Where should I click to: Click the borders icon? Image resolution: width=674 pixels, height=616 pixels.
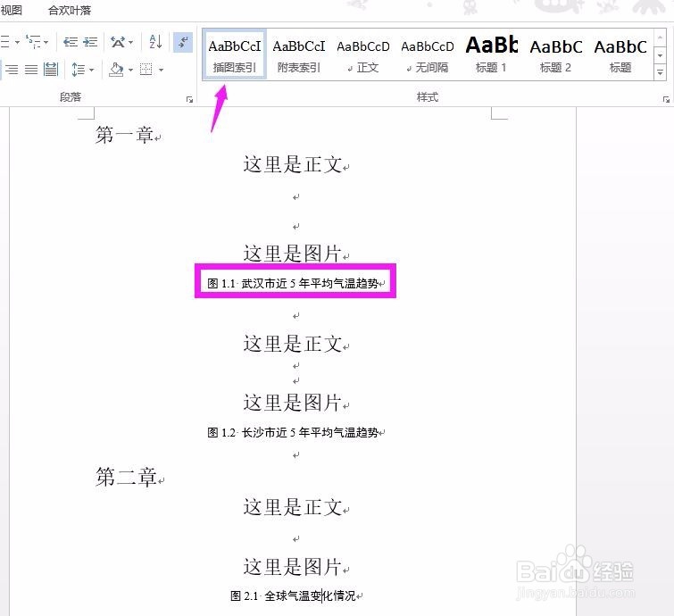pyautogui.click(x=146, y=70)
